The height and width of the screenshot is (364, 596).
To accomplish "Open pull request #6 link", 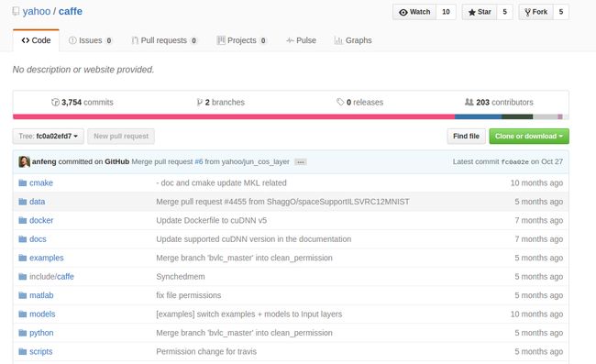I will point(199,161).
